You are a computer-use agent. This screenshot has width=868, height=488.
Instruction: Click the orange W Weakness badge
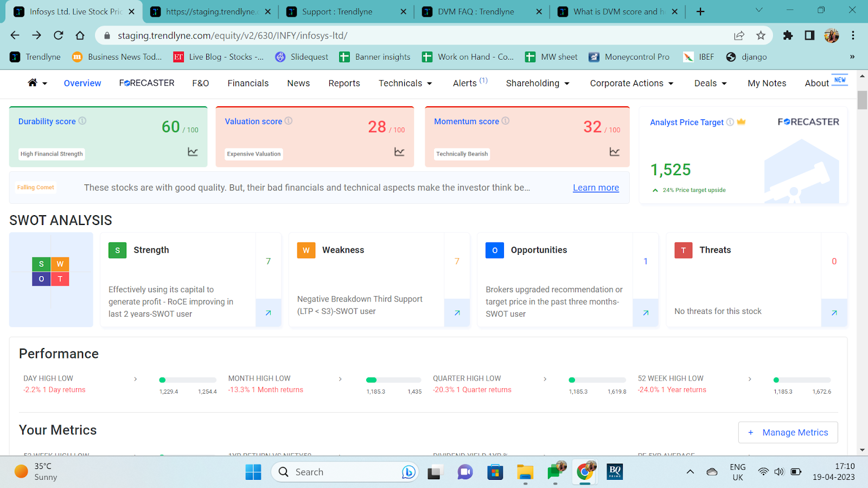click(306, 250)
